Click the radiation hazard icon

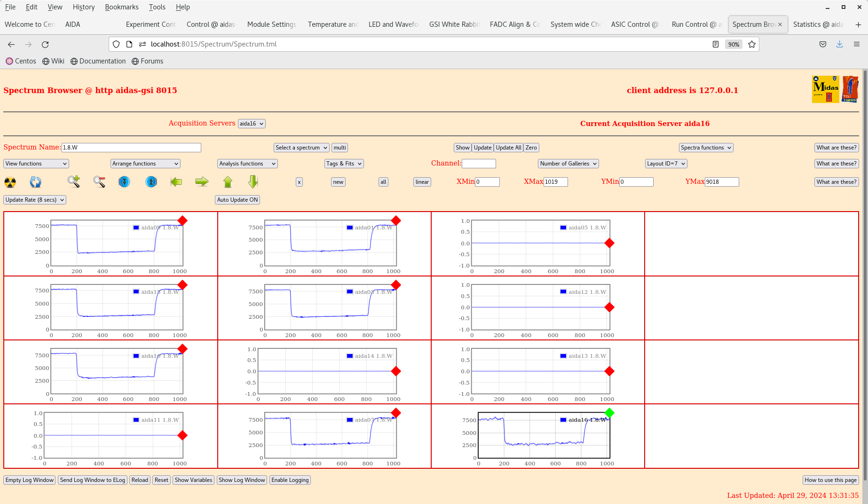10,182
